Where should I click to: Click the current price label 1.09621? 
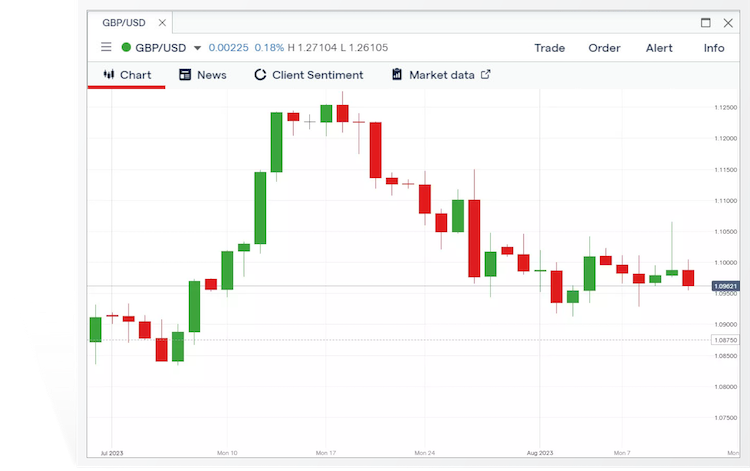pos(725,286)
